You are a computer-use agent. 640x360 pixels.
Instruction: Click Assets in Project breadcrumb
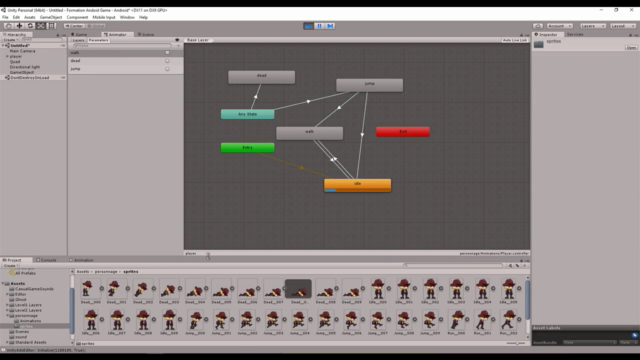[x=83, y=271]
